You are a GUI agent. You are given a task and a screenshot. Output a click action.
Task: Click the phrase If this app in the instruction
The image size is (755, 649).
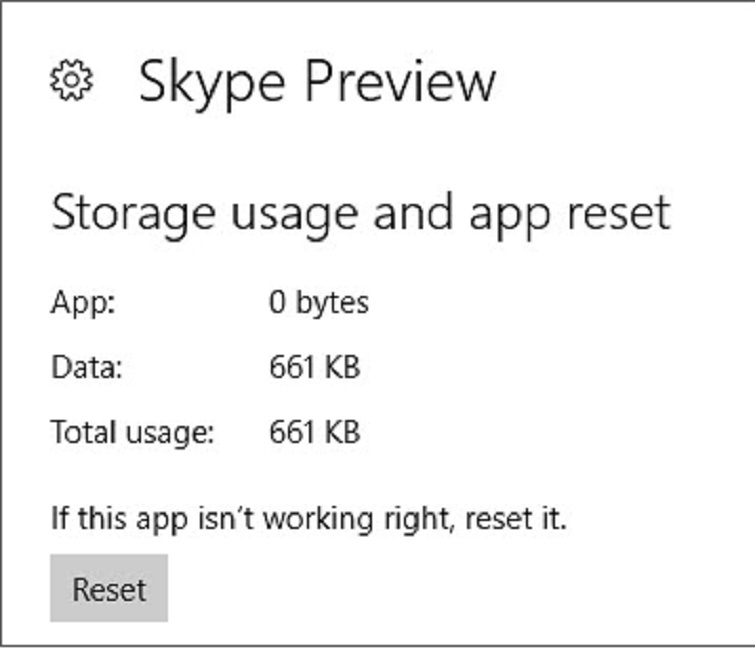pyautogui.click(x=107, y=519)
